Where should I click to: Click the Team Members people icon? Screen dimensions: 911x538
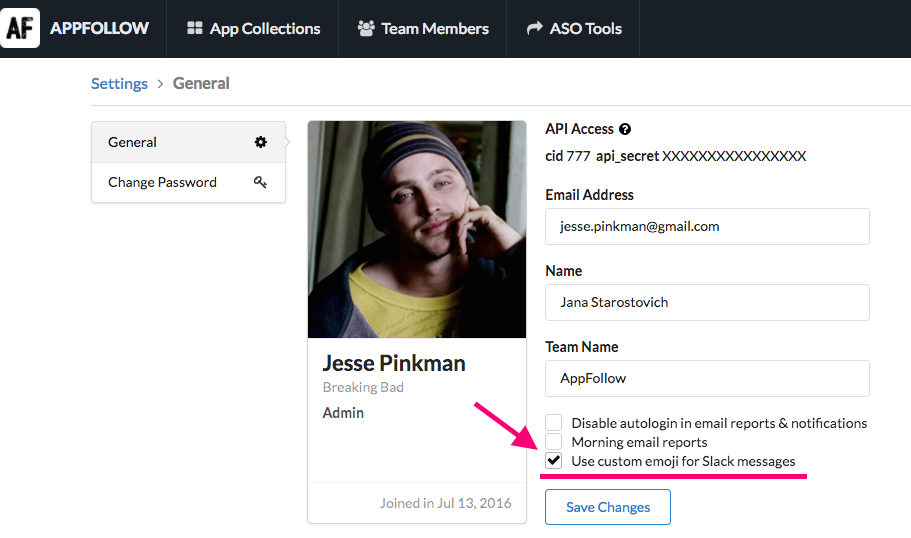366,28
